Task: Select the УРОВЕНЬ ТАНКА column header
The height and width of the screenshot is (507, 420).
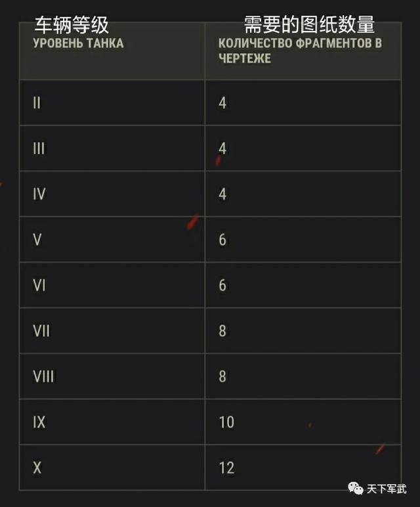Action: pyautogui.click(x=79, y=43)
